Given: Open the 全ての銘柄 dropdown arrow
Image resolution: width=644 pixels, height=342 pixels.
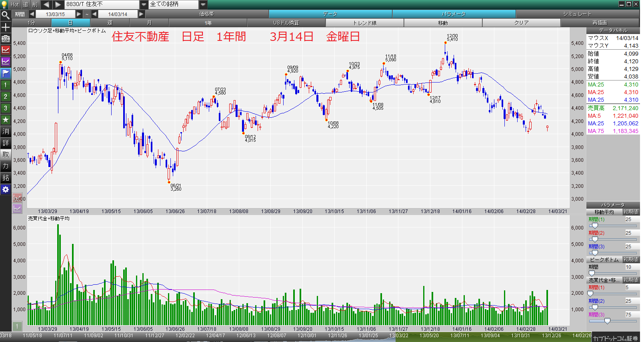Looking at the screenshot, I should (203, 4).
